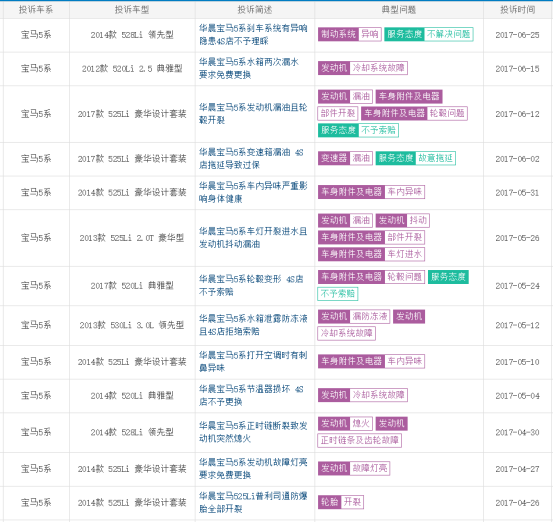Open complaint link 节温器损坏 4S店不予更换
Screen dimensions: 554x522
(251, 395)
